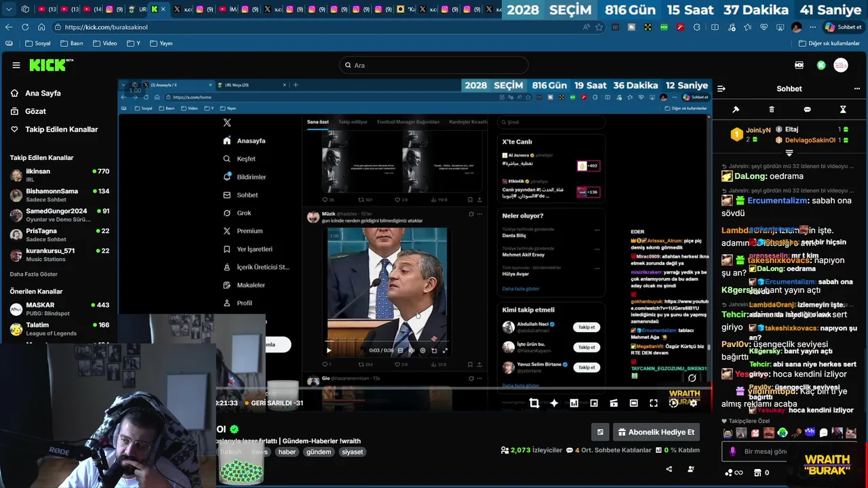This screenshot has height=488, width=868.
Task: Switch player to theater mode
Action: point(633,403)
